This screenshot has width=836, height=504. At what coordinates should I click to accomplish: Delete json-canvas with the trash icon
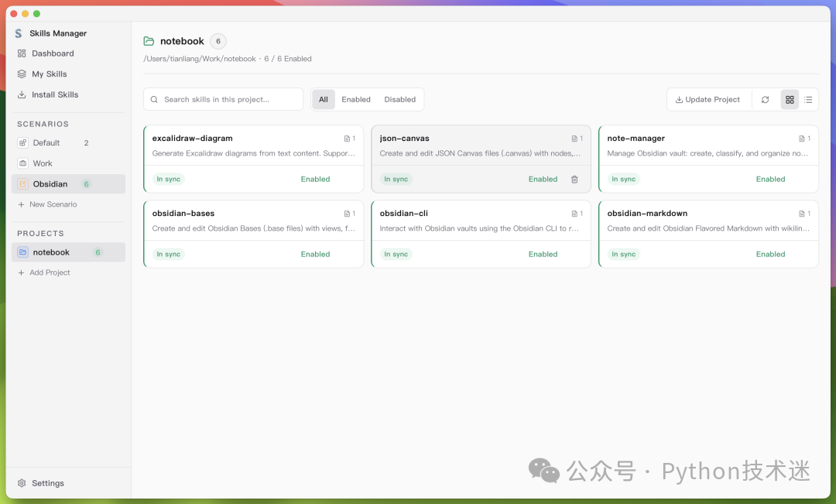click(x=574, y=179)
